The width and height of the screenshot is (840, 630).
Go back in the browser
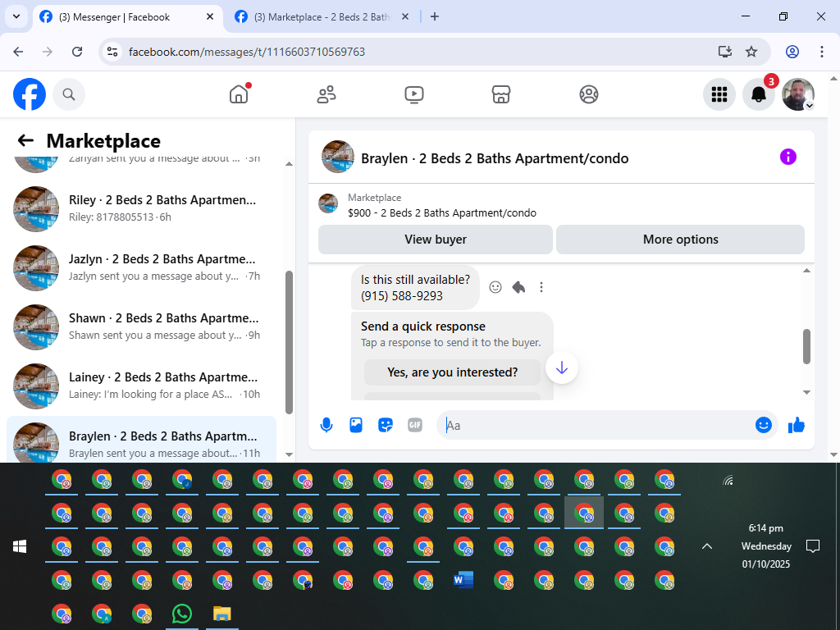tap(18, 52)
